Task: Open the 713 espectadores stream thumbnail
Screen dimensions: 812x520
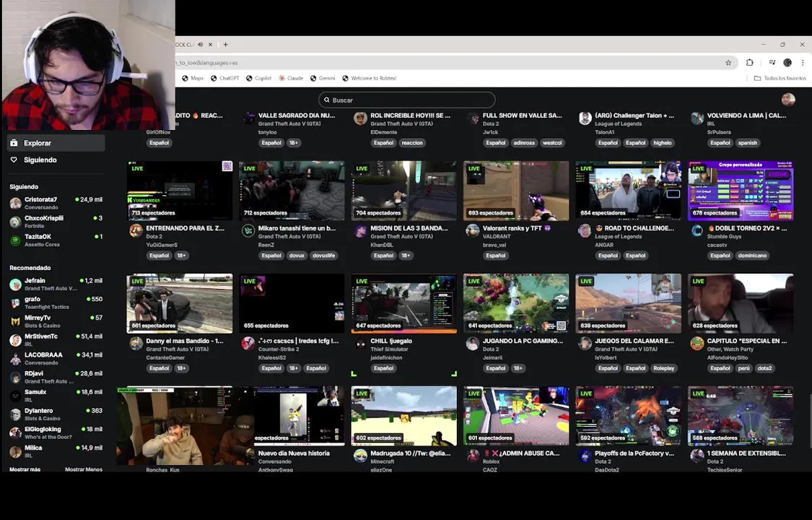Action: click(x=179, y=191)
